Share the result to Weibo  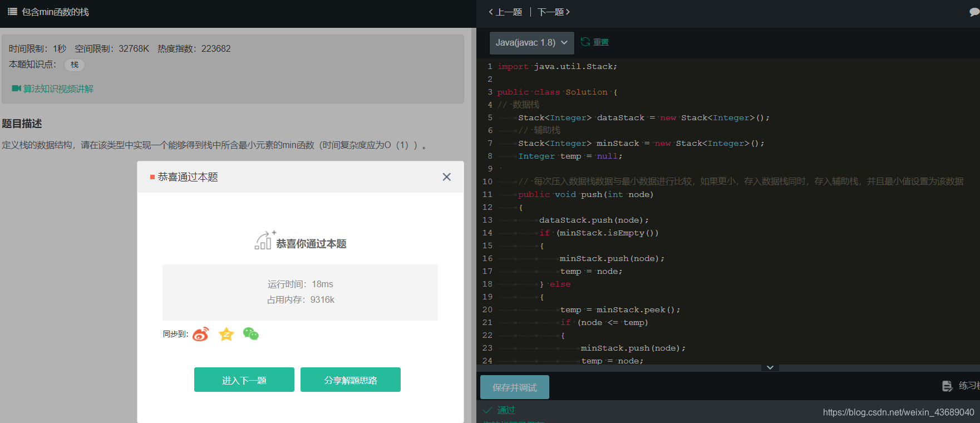[201, 334]
